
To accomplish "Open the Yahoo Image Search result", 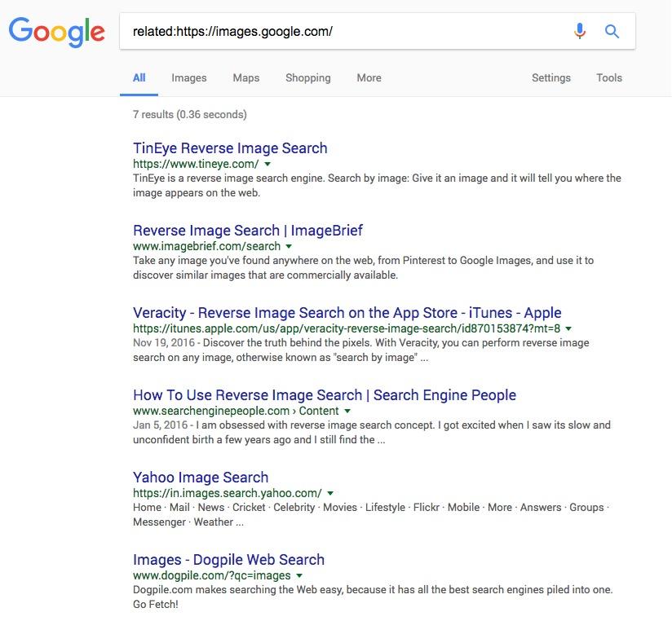I will pos(201,478).
